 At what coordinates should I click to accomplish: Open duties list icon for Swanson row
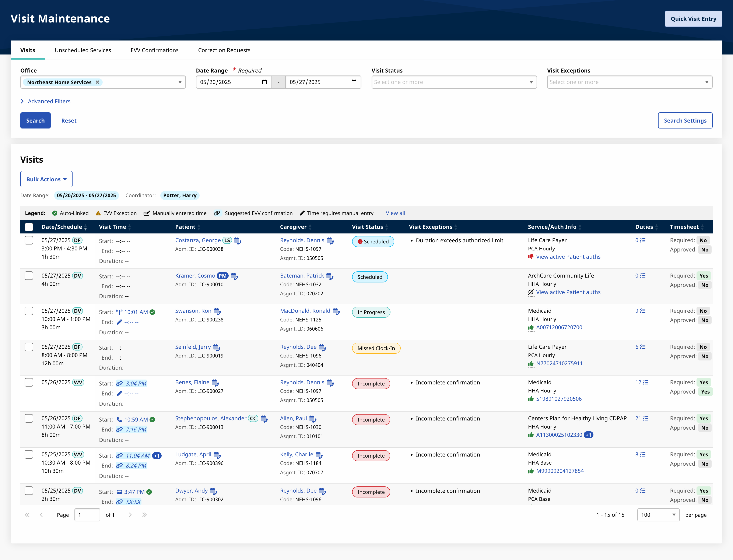click(x=642, y=311)
